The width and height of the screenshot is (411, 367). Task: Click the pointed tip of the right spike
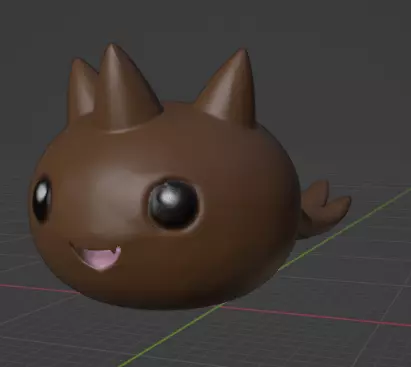pyautogui.click(x=243, y=52)
